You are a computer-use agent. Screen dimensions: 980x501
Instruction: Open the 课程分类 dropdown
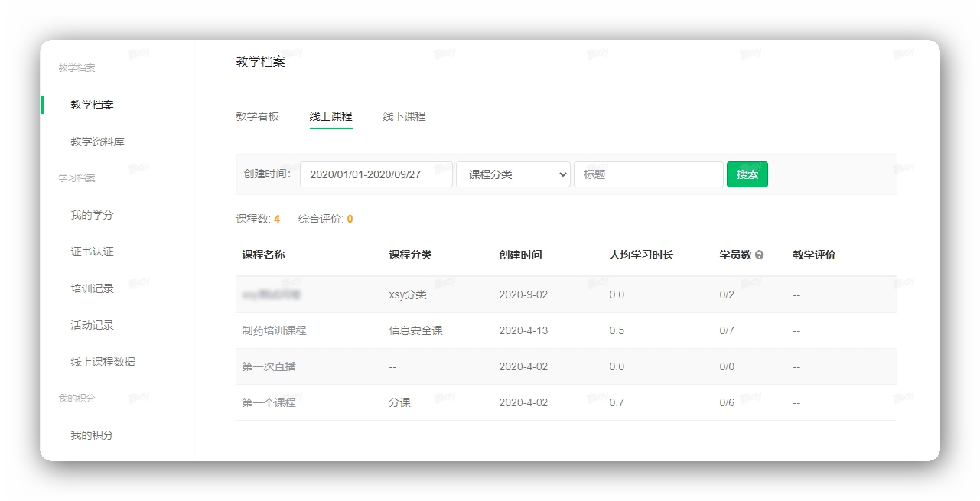(x=513, y=174)
